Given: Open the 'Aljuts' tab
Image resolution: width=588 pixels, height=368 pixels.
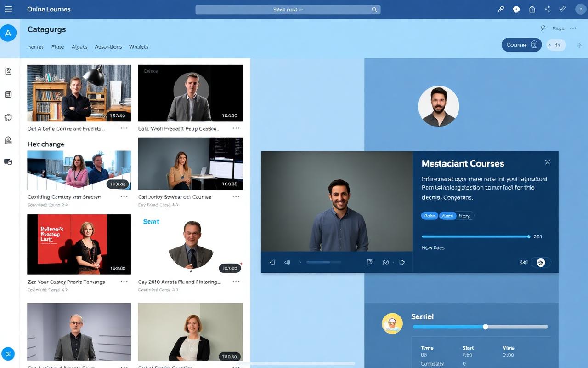Looking at the screenshot, I should coord(79,47).
